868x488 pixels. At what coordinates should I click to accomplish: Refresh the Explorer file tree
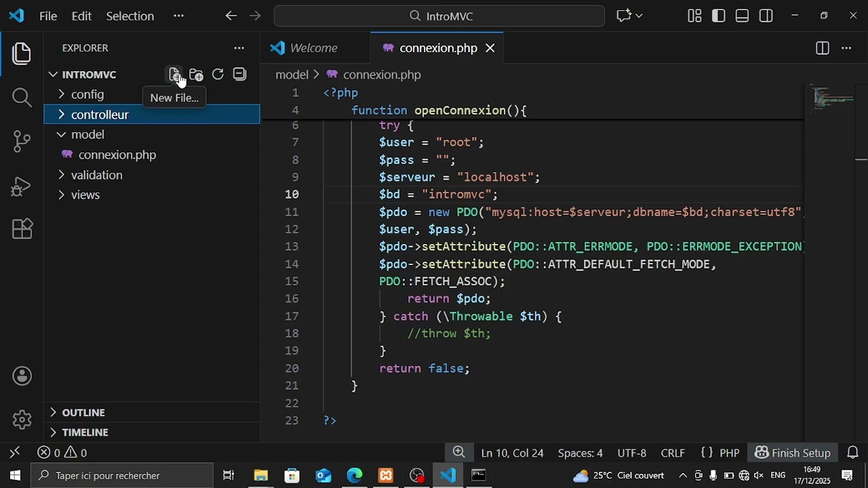(218, 75)
